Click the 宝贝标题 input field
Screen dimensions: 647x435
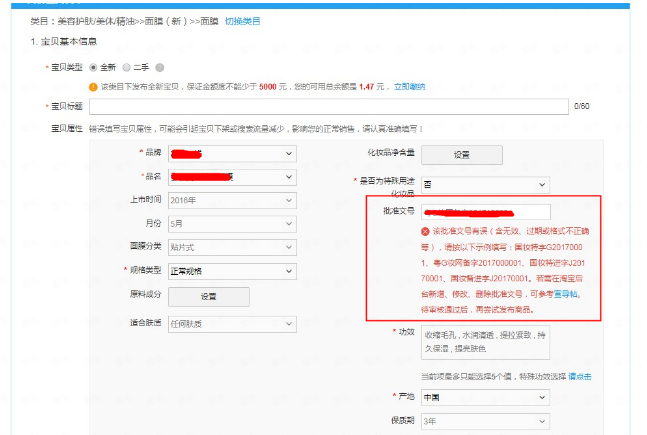click(x=329, y=106)
